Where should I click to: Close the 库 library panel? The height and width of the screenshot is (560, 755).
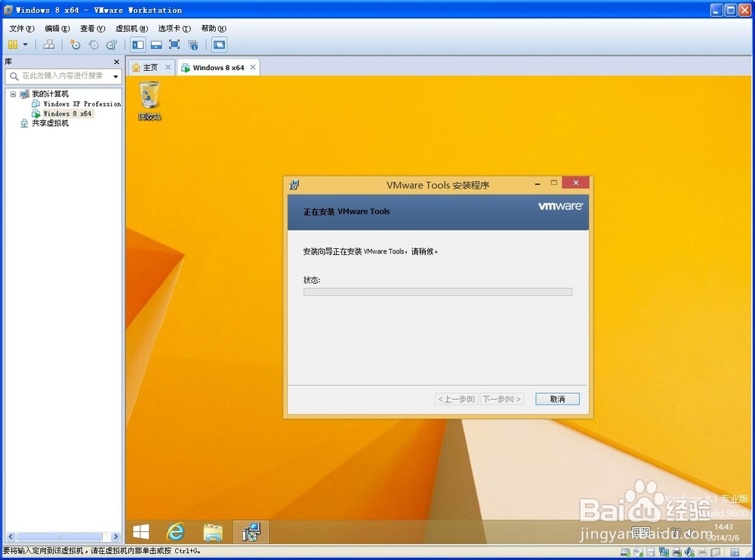pos(116,62)
